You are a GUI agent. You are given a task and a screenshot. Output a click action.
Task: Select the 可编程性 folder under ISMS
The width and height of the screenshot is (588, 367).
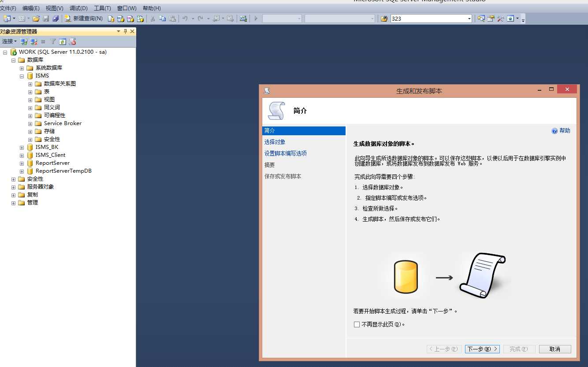tap(55, 115)
